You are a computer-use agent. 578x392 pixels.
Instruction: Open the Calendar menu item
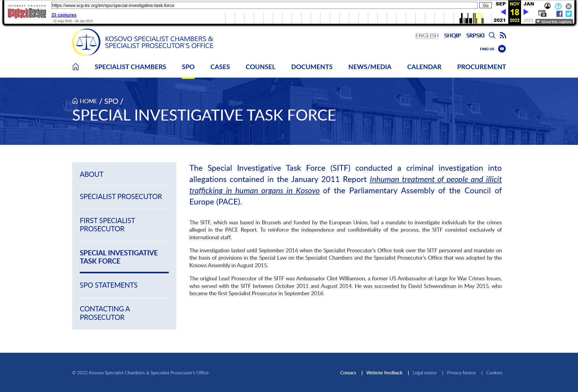[424, 67]
